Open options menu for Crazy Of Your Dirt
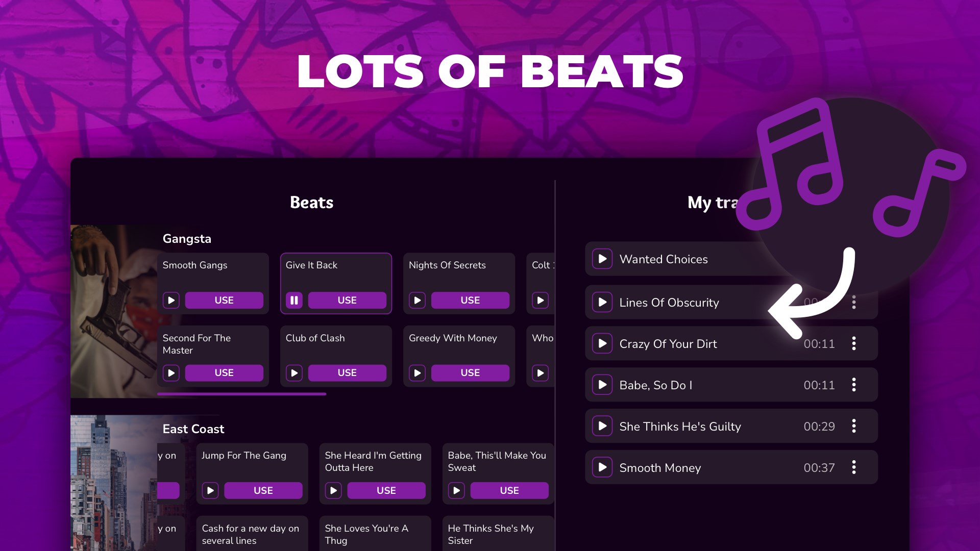The image size is (980, 551). point(853,344)
